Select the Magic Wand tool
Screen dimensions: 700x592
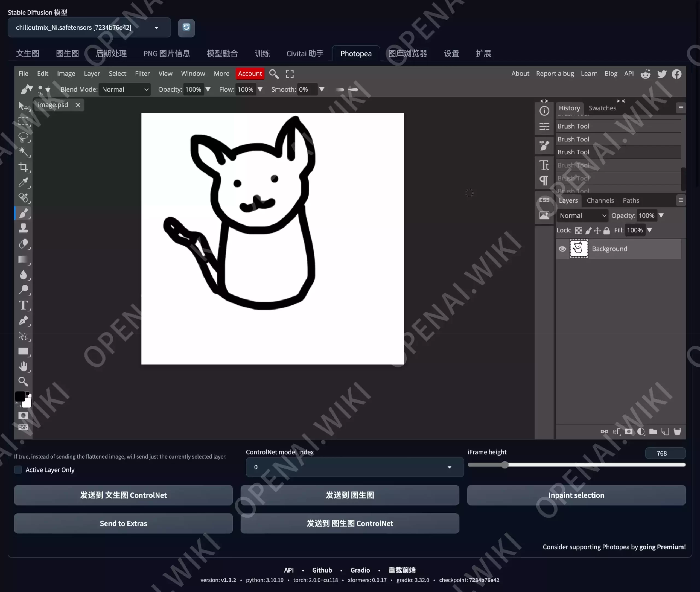[x=24, y=152]
